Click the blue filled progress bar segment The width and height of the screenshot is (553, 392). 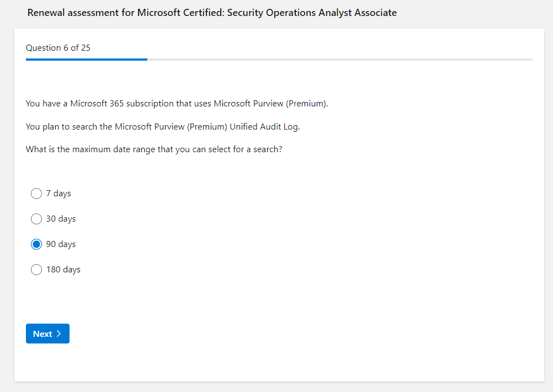pos(86,59)
